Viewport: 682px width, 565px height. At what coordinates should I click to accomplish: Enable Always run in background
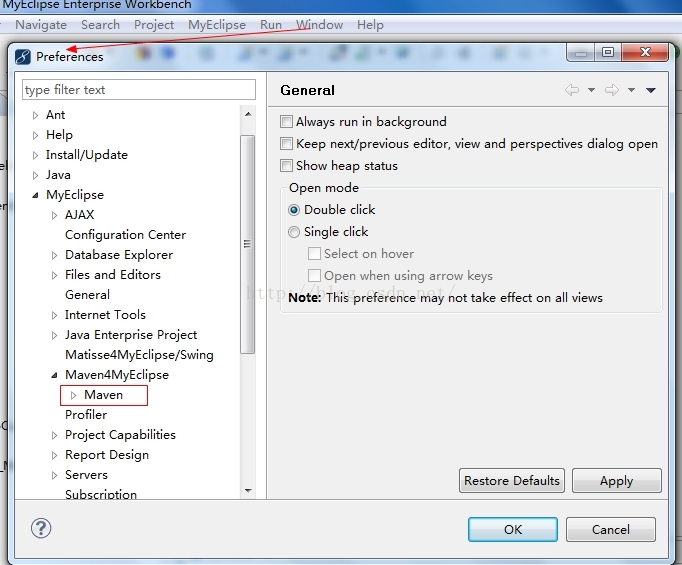tap(286, 121)
